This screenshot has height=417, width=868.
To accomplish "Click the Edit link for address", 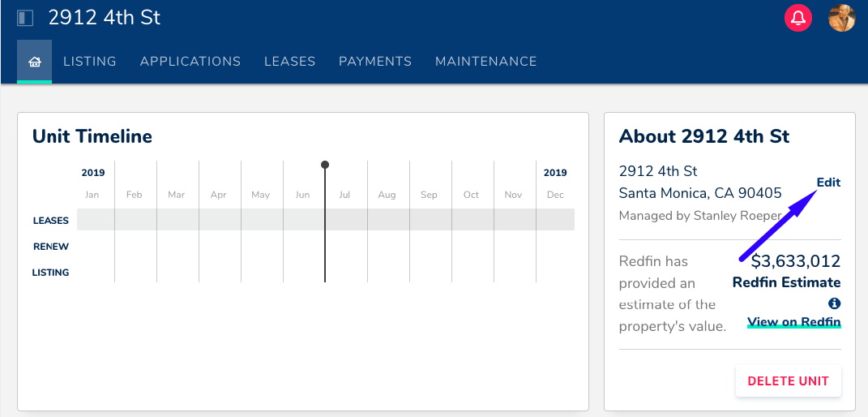I will tap(828, 183).
